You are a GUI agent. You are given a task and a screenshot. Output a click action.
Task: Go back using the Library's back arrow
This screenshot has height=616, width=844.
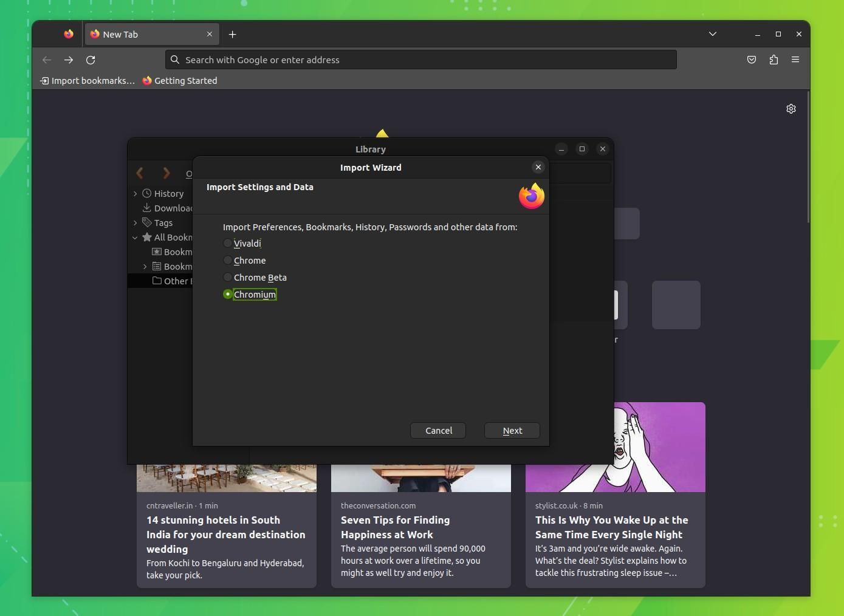point(139,173)
